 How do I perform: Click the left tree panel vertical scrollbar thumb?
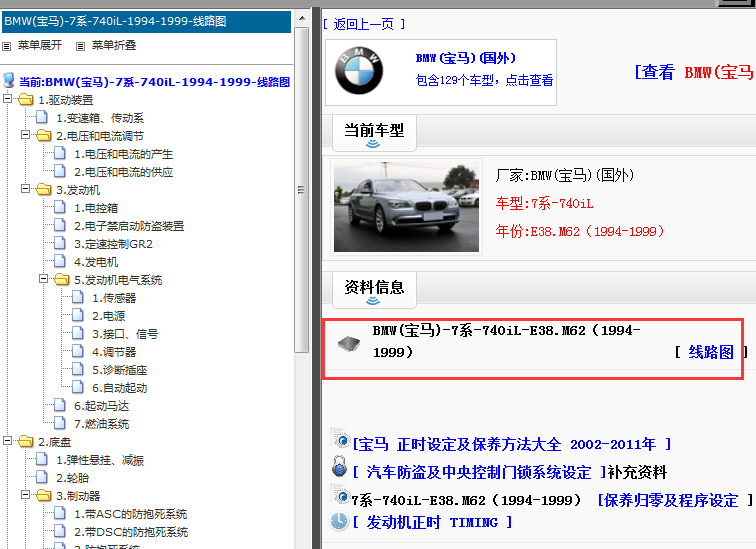[x=302, y=190]
